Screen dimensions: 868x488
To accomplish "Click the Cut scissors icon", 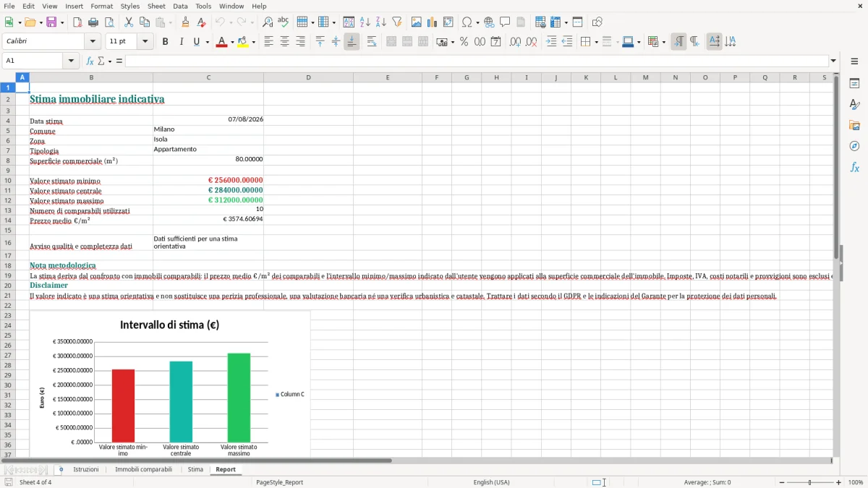I will click(x=129, y=22).
